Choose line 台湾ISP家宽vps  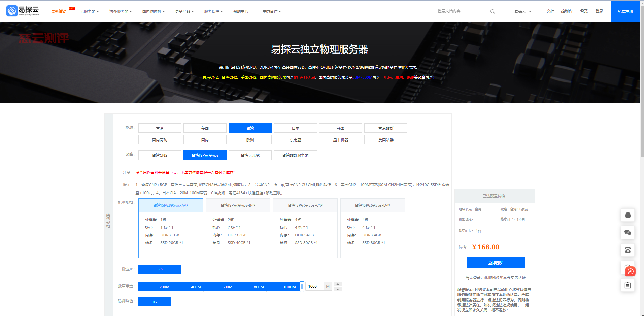pyautogui.click(x=205, y=155)
